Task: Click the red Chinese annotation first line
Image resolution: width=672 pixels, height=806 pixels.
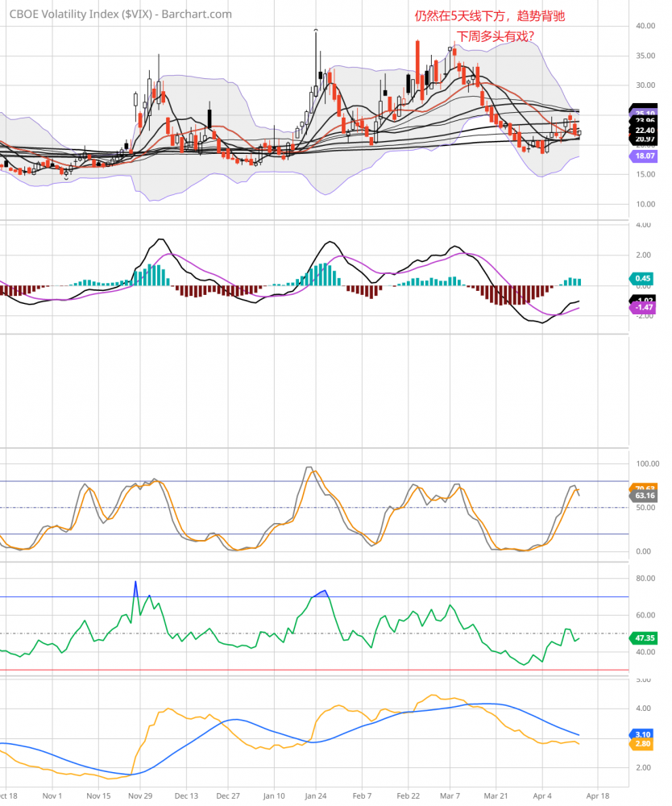Action: click(x=495, y=16)
